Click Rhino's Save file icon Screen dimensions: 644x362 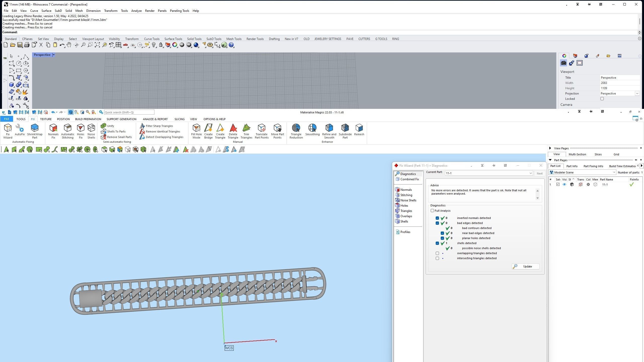[20, 45]
